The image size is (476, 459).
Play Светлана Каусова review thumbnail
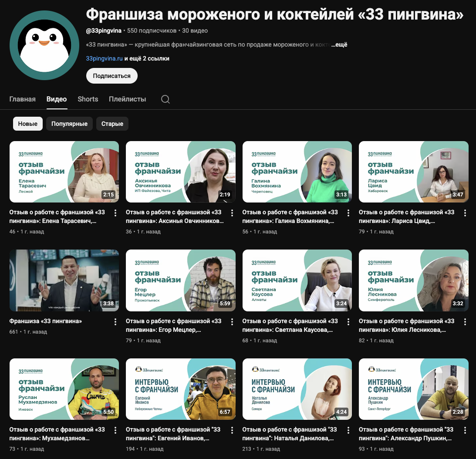coord(297,280)
